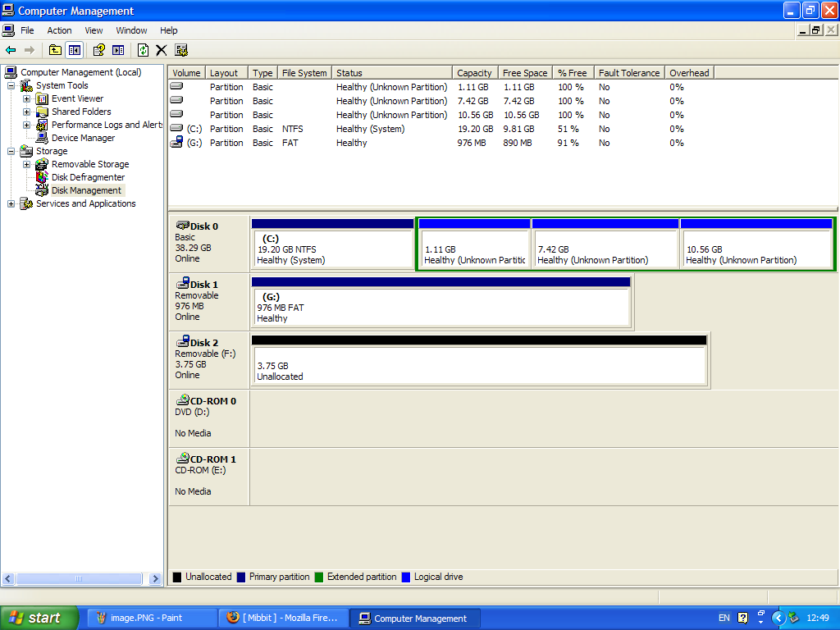Open the Action menu
This screenshot has width=840, height=630.
[59, 30]
